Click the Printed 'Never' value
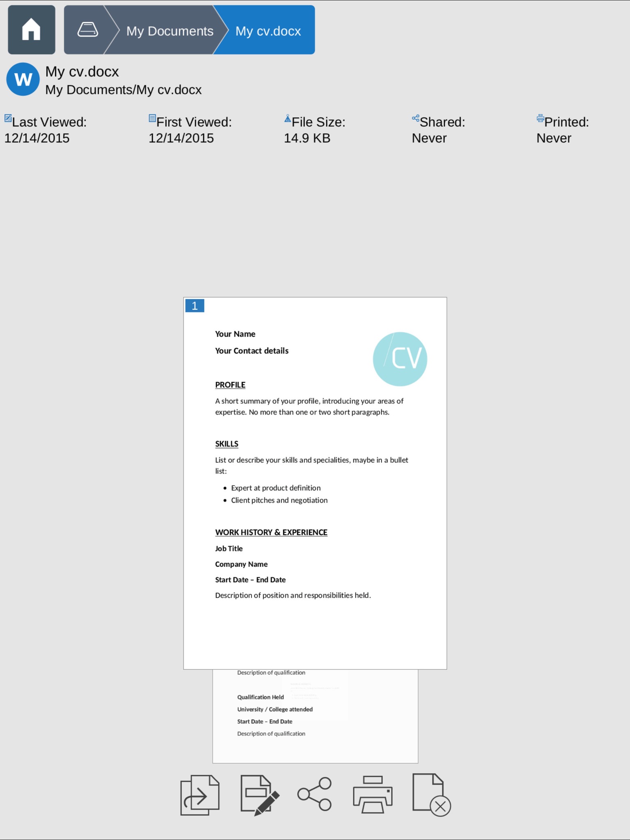 (554, 138)
